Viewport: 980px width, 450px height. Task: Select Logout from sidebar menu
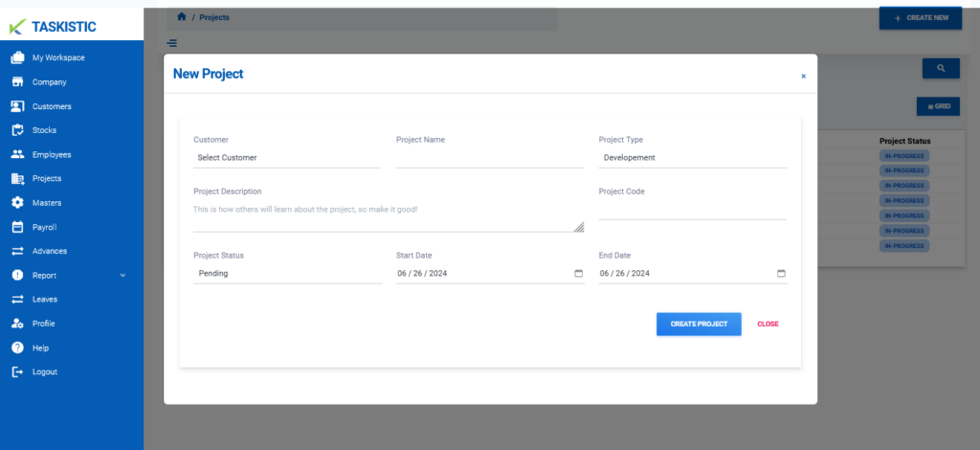pos(44,371)
